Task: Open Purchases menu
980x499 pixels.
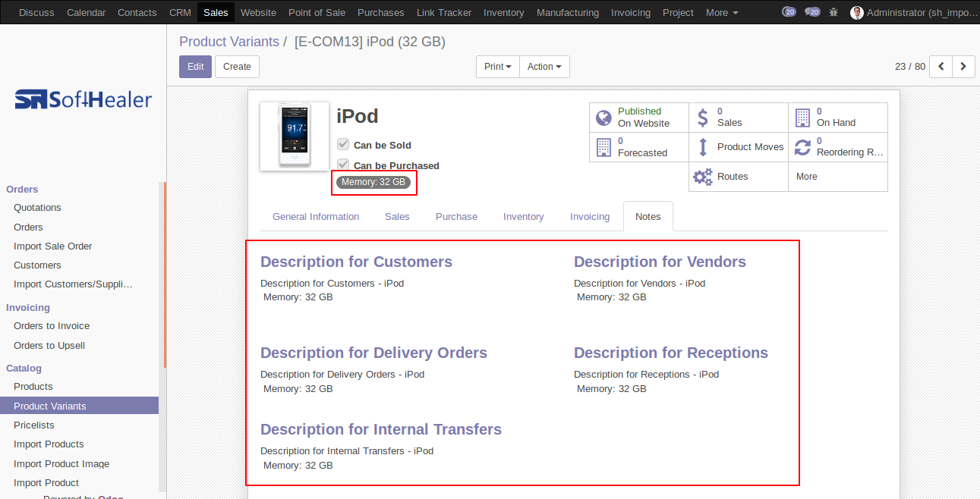Action: pyautogui.click(x=381, y=12)
